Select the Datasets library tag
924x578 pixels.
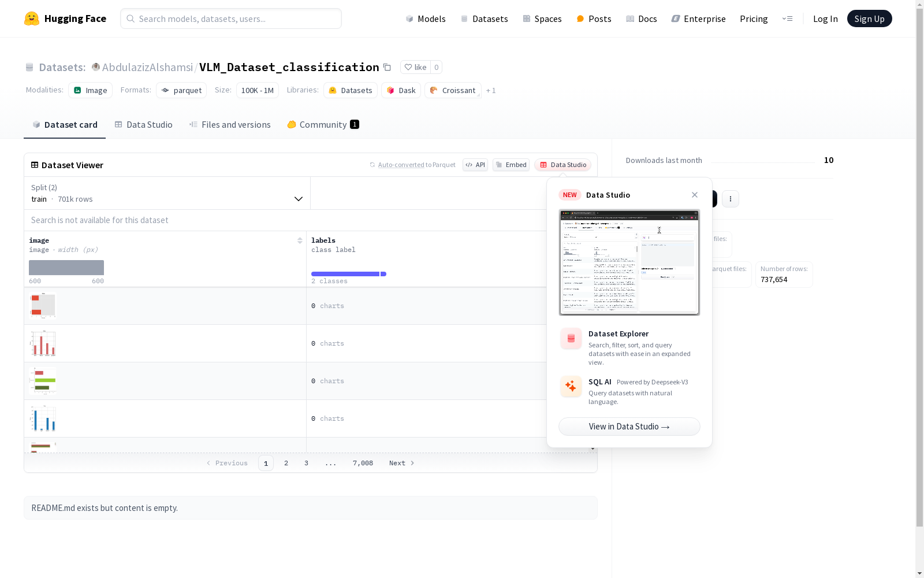(x=351, y=90)
